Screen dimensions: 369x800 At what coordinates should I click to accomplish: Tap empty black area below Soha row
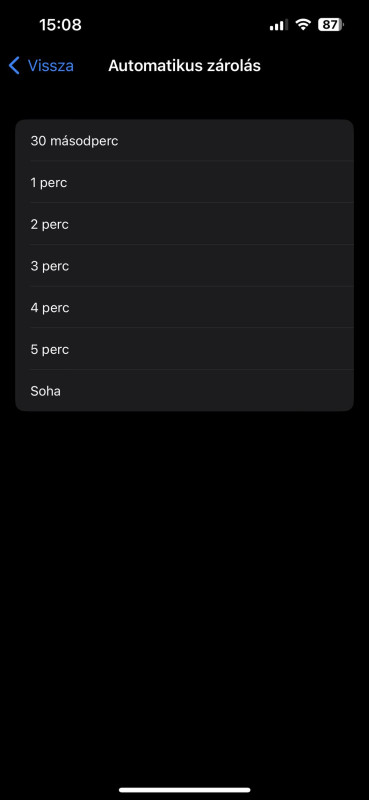[x=184, y=587]
